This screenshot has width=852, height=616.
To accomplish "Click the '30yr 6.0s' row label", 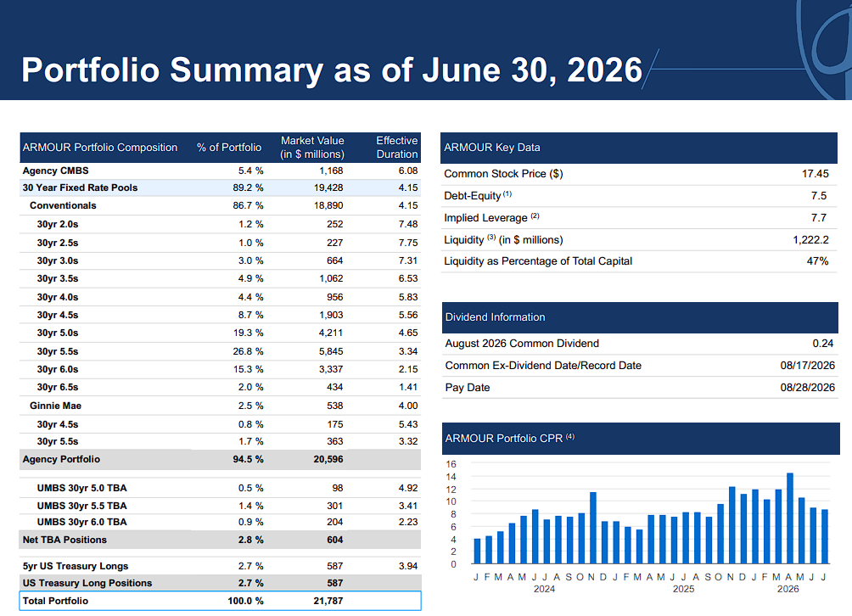I will [x=58, y=369].
